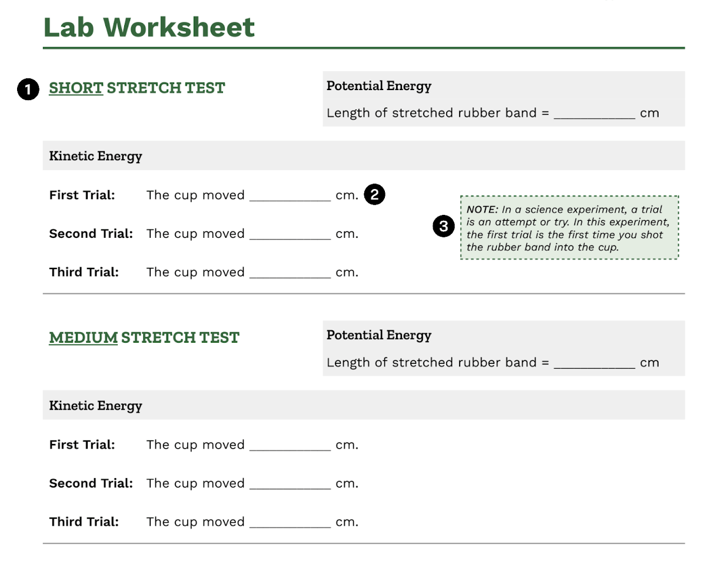Click the first Kinetic Energy header bar

(364, 155)
